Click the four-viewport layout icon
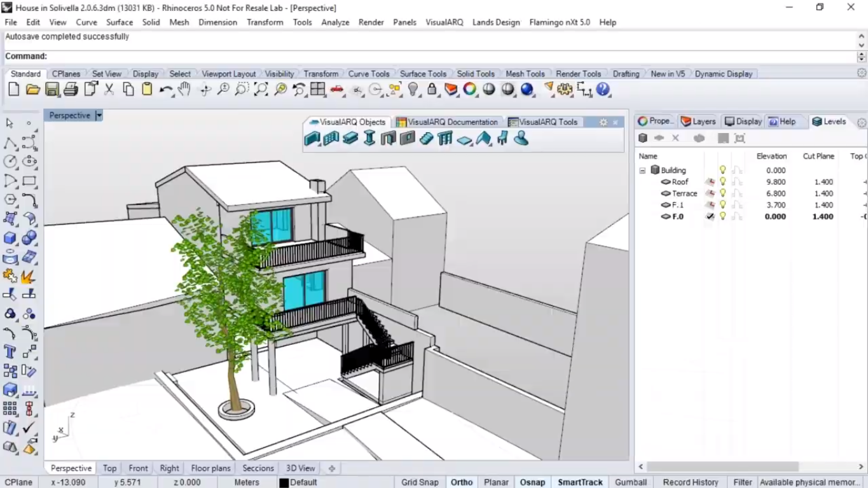 318,90
